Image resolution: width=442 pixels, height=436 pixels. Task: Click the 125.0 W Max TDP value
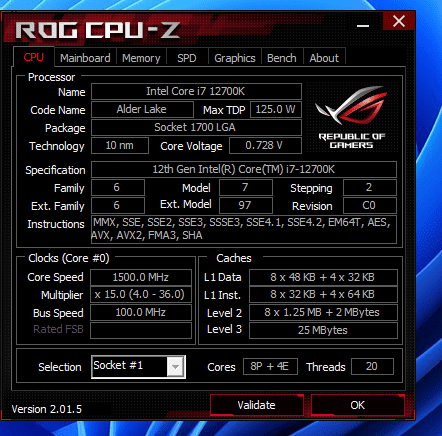(x=276, y=109)
